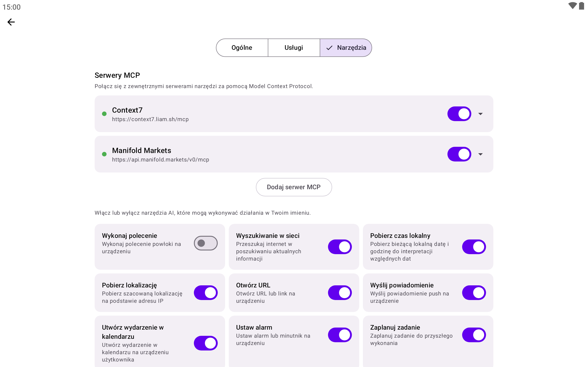This screenshot has height=367, width=588.
Task: Tap the back arrow icon
Action: click(x=11, y=22)
